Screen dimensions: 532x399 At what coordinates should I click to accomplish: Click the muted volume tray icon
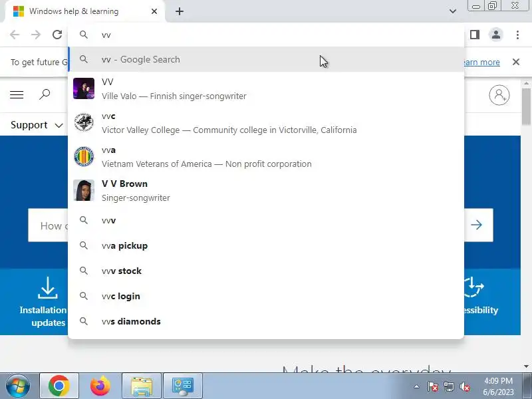tap(465, 386)
